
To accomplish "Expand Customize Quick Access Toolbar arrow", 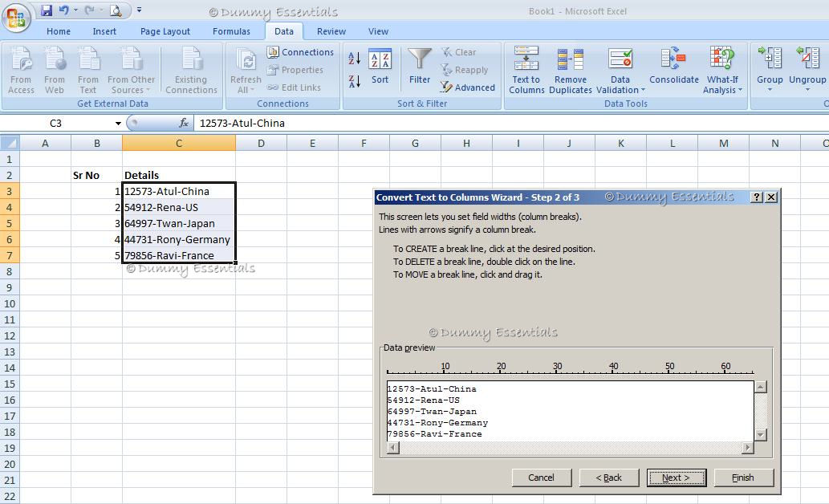I will (x=139, y=10).
